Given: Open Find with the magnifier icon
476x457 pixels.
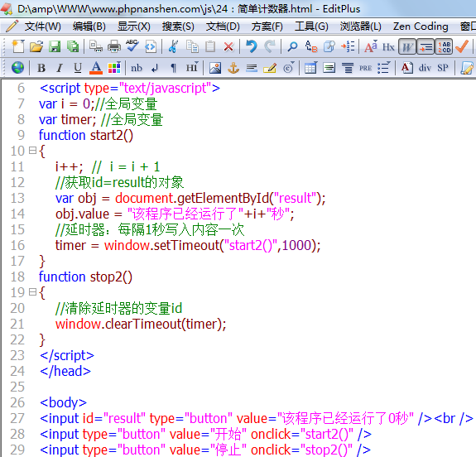Looking at the screenshot, I should click(293, 46).
